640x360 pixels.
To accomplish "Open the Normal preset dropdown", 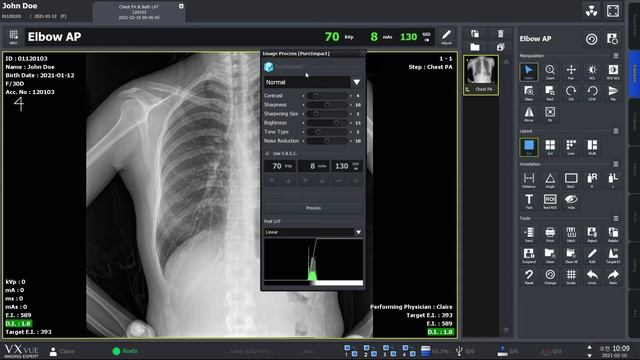I will tap(356, 82).
